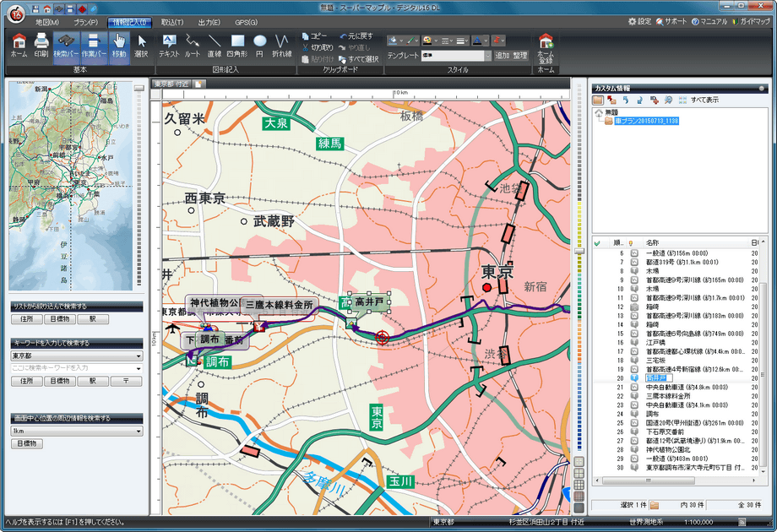The image size is (777, 532).
Task: Click the 〒 postal code search button
Action: click(x=126, y=381)
